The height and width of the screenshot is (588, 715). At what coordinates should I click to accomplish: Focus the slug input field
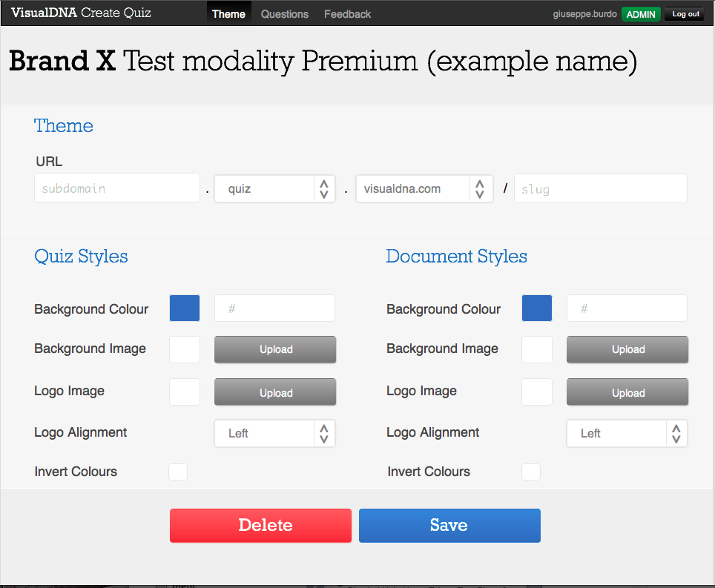point(601,188)
